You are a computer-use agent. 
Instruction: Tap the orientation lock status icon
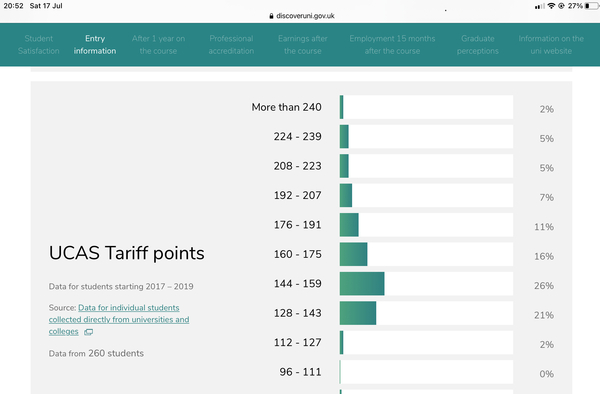[561, 6]
